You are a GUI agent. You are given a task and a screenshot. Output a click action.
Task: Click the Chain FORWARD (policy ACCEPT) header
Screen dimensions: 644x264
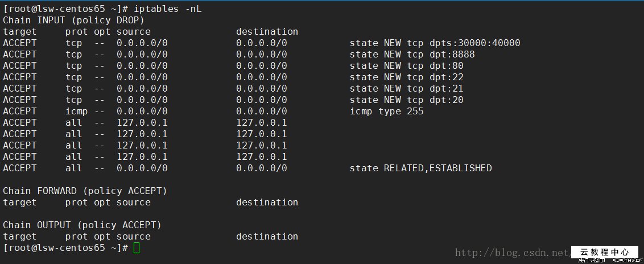coord(85,191)
